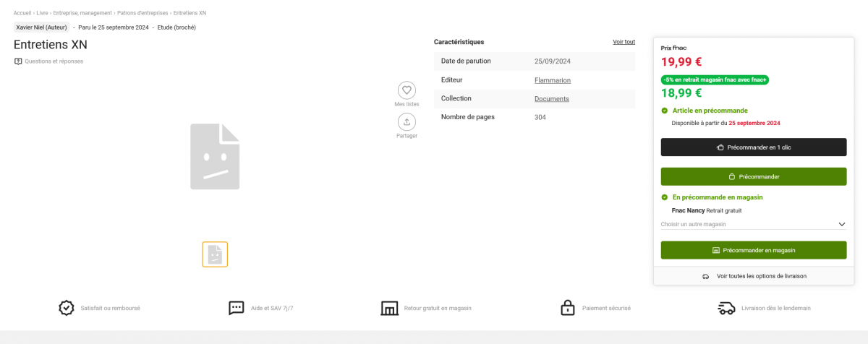Screen dimensions: 868x344
Task: Click the Paiement sécurisé text
Action: coord(606,308)
